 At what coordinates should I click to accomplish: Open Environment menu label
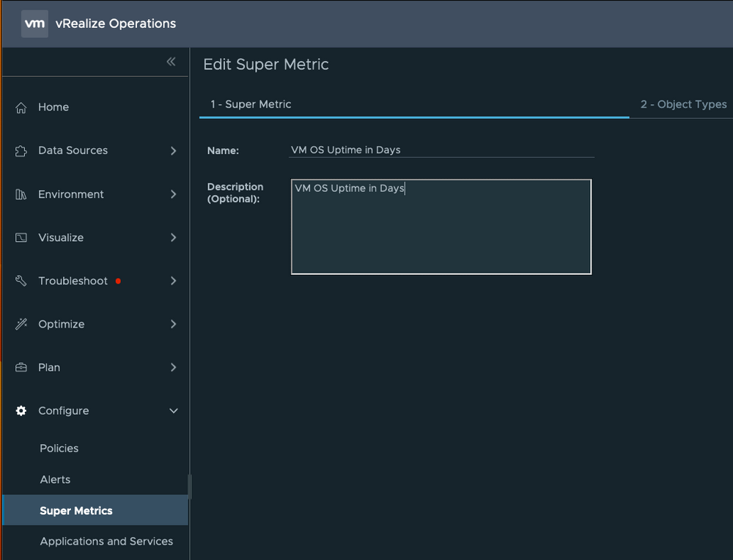point(71,194)
